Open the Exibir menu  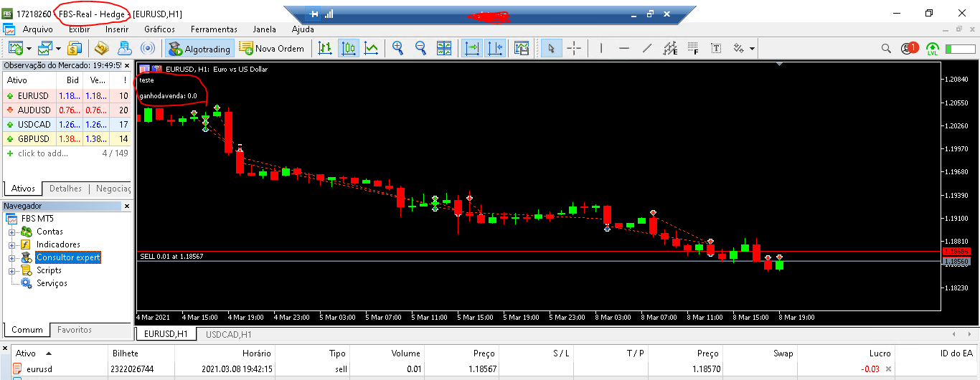click(x=79, y=29)
